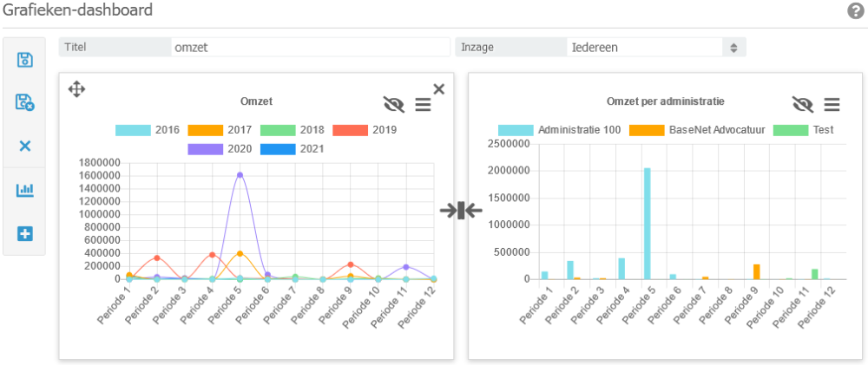Screen dimensions: 868x365
Task: Click the blue X icon in sidebar
Action: pos(25,146)
